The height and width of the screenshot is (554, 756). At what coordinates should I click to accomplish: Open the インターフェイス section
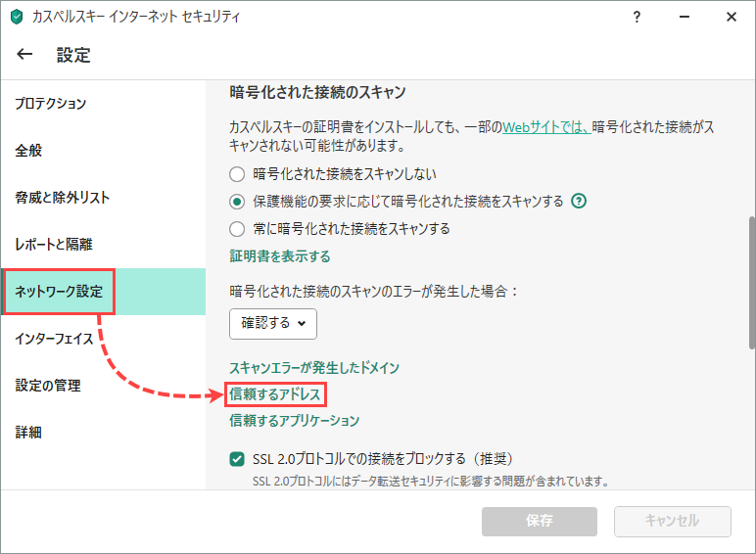click(104, 339)
